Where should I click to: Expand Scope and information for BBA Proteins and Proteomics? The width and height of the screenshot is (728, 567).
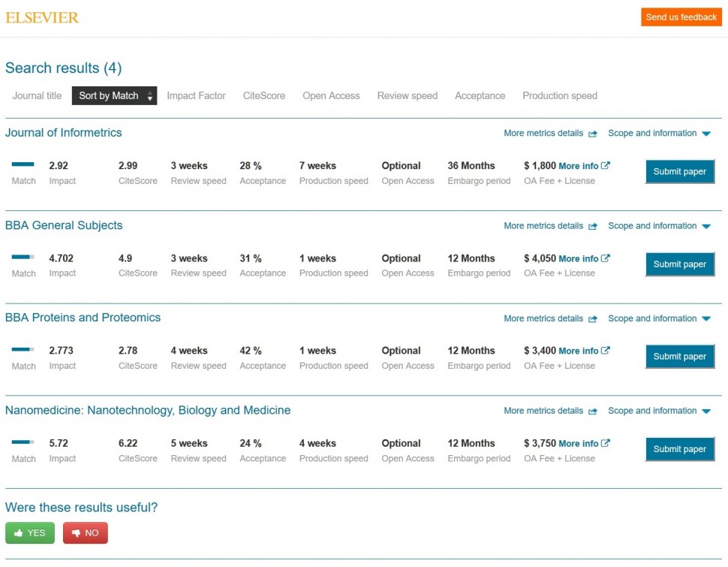point(659,318)
